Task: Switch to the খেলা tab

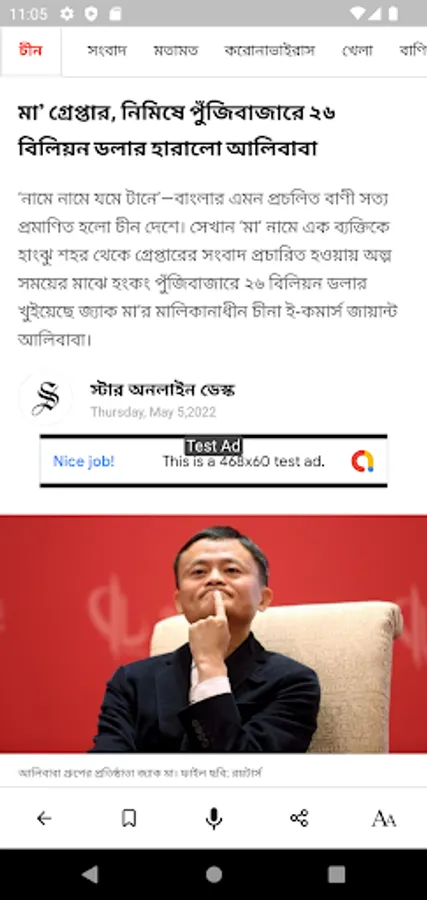Action: (357, 51)
